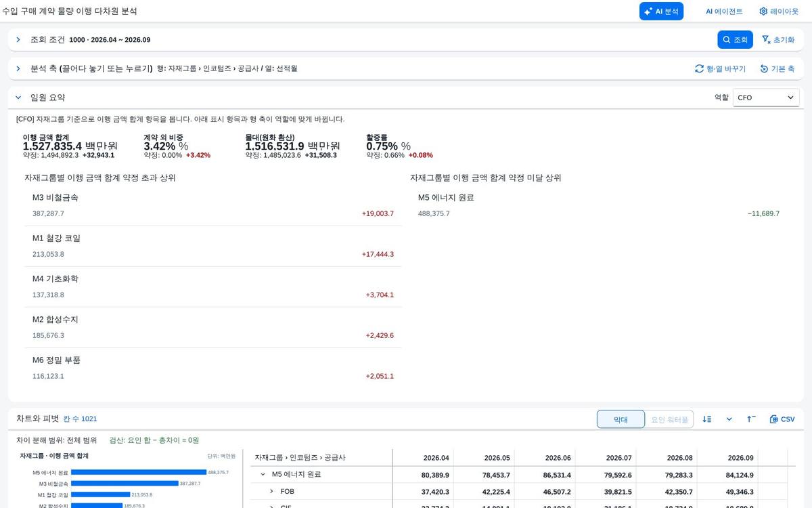
Task: Click the 칸 수 1021 link
Action: click(x=80, y=419)
